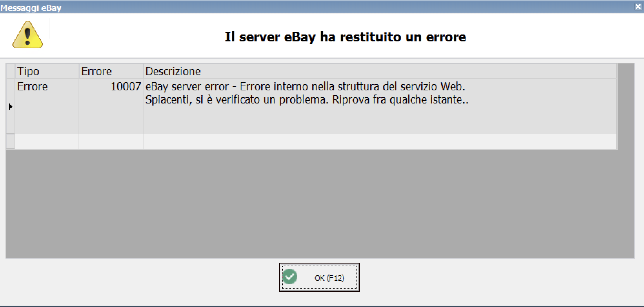
Task: Click the heading 'Il server eBay ha restituito un errore'
Action: point(345,37)
